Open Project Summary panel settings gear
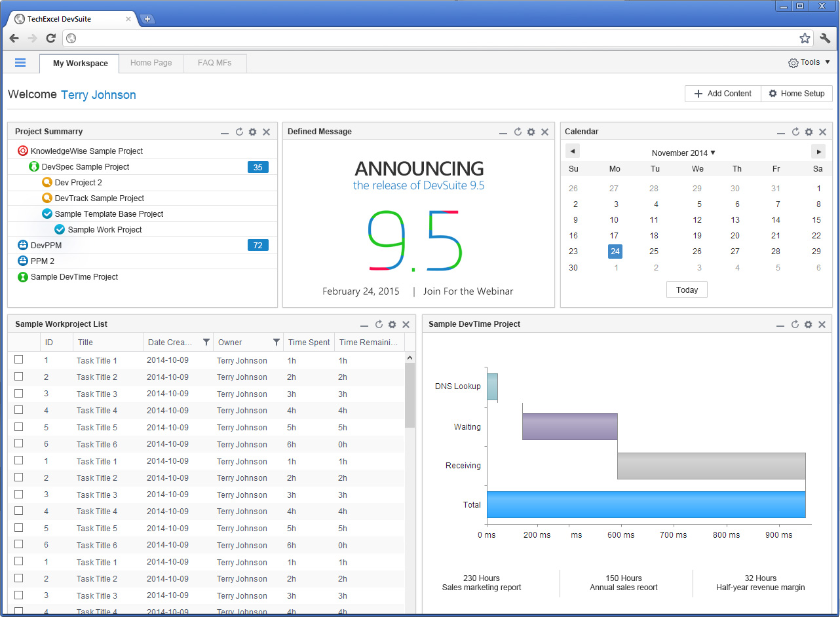The width and height of the screenshot is (840, 617). (x=253, y=132)
